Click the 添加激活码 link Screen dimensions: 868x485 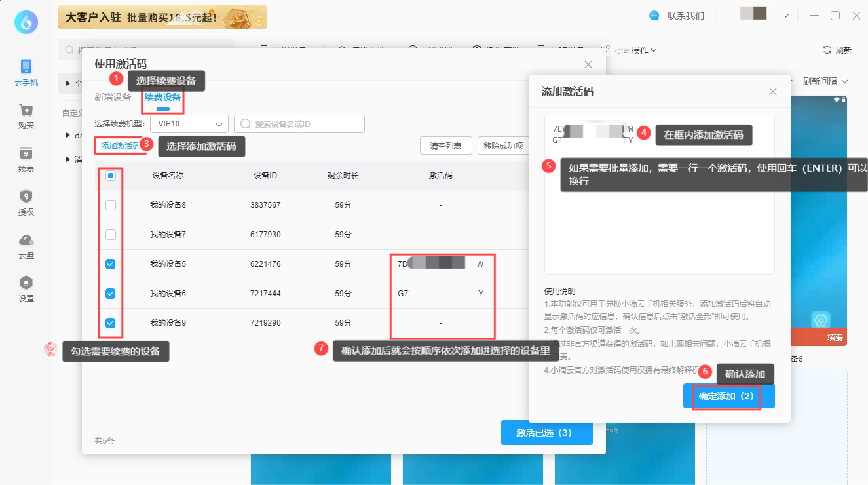click(120, 145)
